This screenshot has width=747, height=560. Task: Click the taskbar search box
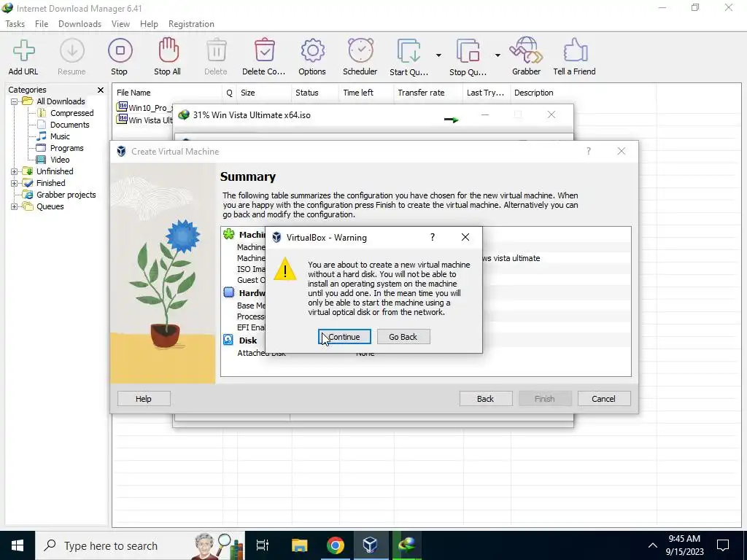pyautogui.click(x=139, y=545)
